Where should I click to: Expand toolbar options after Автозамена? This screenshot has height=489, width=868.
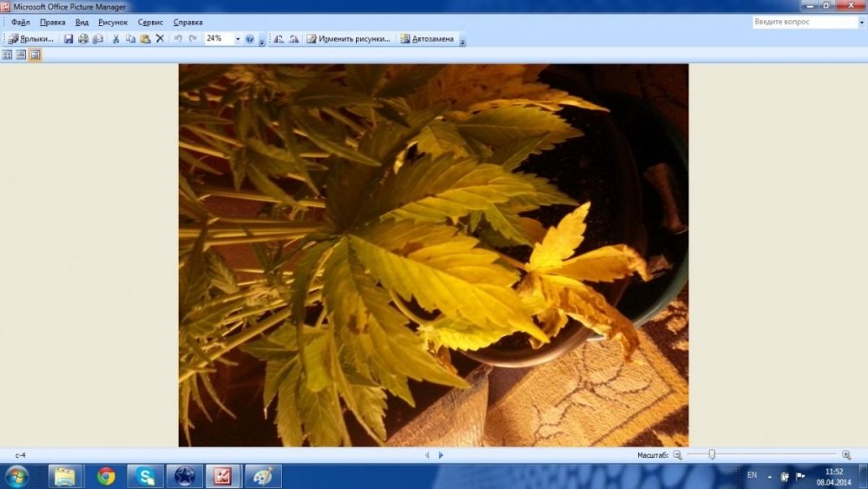coord(463,40)
